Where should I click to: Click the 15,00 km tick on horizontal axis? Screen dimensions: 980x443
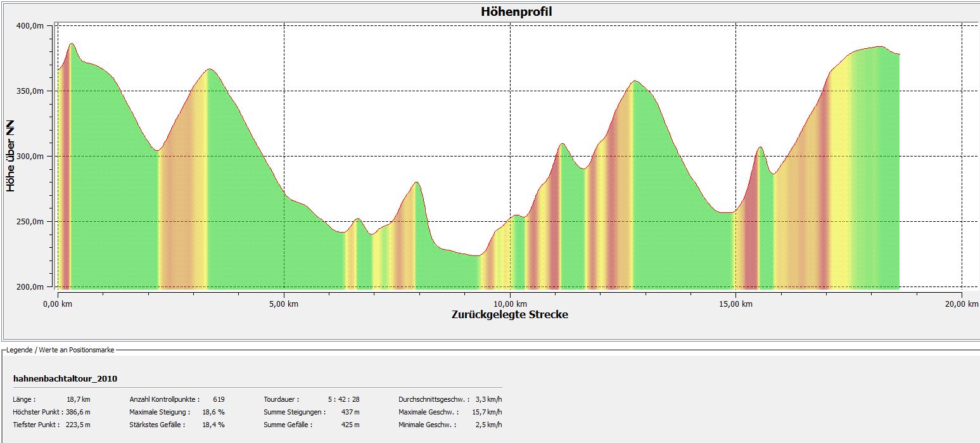point(736,304)
